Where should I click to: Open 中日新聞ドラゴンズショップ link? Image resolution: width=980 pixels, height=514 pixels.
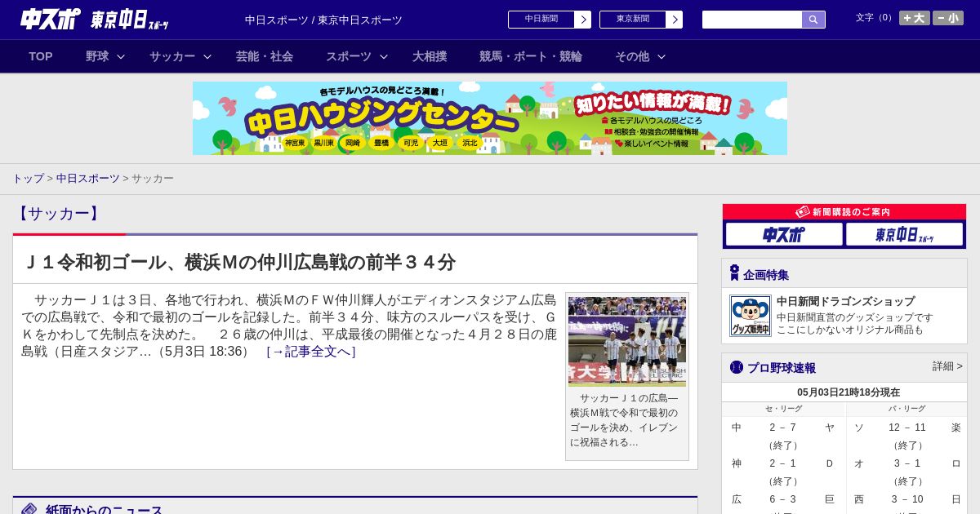click(x=845, y=301)
